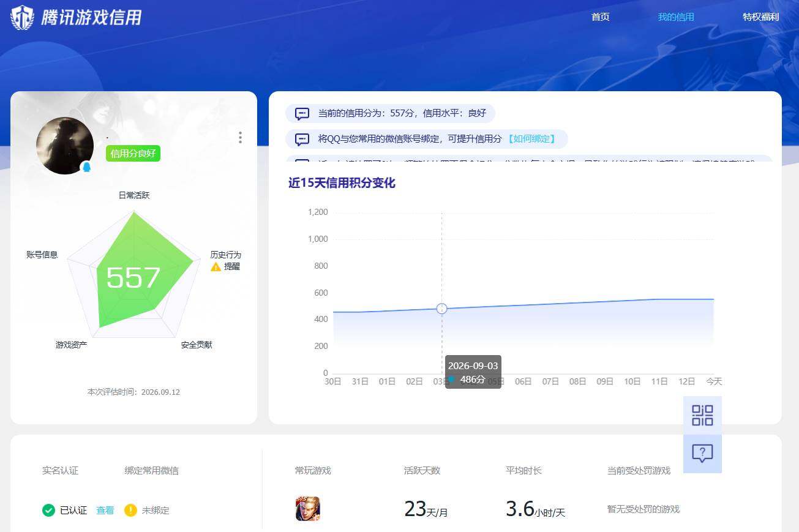Click the 游戏资产 radar label
Viewport: 799px width, 532px height.
pos(71,345)
